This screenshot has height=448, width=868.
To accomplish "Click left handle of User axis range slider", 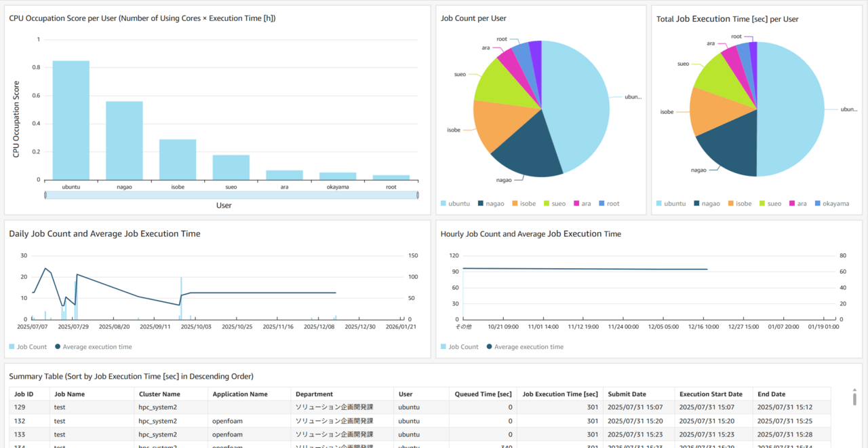I will click(x=45, y=195).
